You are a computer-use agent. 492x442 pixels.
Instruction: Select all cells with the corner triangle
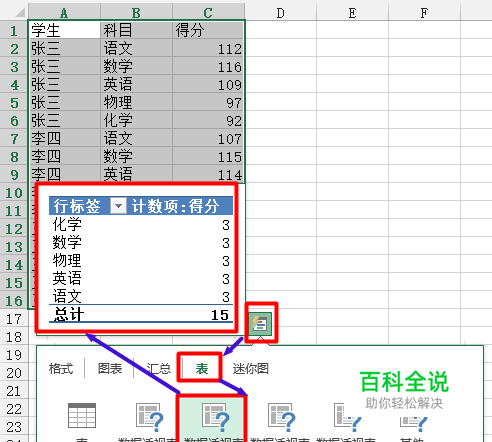click(19, 13)
